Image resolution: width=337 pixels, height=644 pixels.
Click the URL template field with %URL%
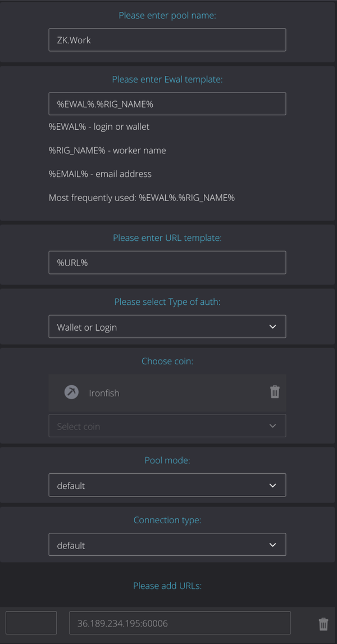tap(167, 263)
